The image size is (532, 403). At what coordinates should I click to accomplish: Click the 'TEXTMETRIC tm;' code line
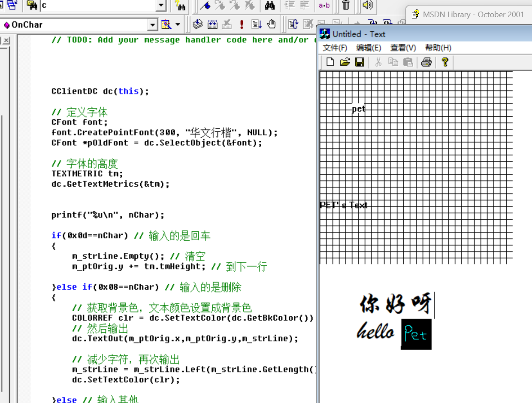click(x=88, y=174)
